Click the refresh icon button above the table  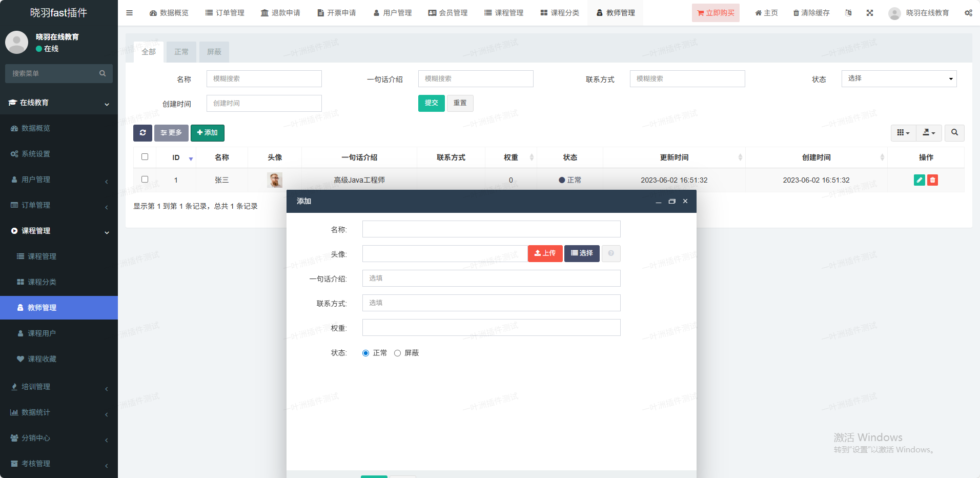tap(142, 133)
